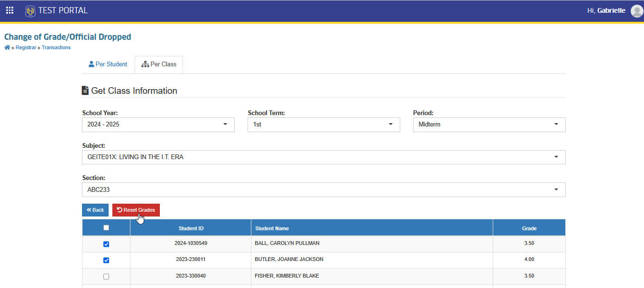Expand the Subject dropdown
Screen dimensions: 644x288
(324, 157)
